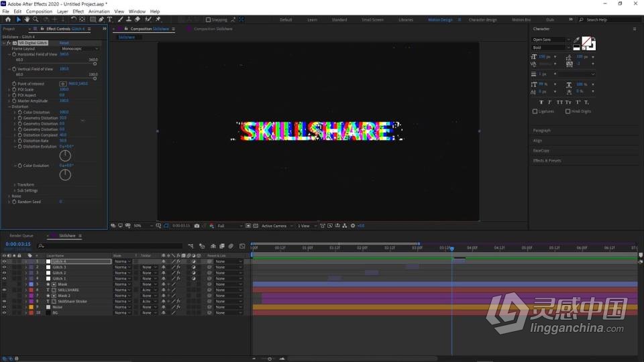This screenshot has height=362, width=644.
Task: Select the Pen tool
Action: click(x=101, y=19)
